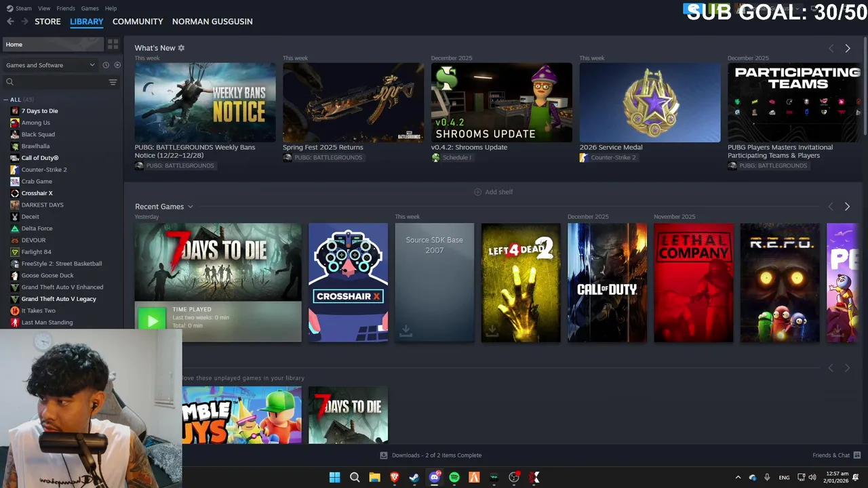
Task: Open NORMAN GUSGUSIN profile tab
Action: click(212, 22)
